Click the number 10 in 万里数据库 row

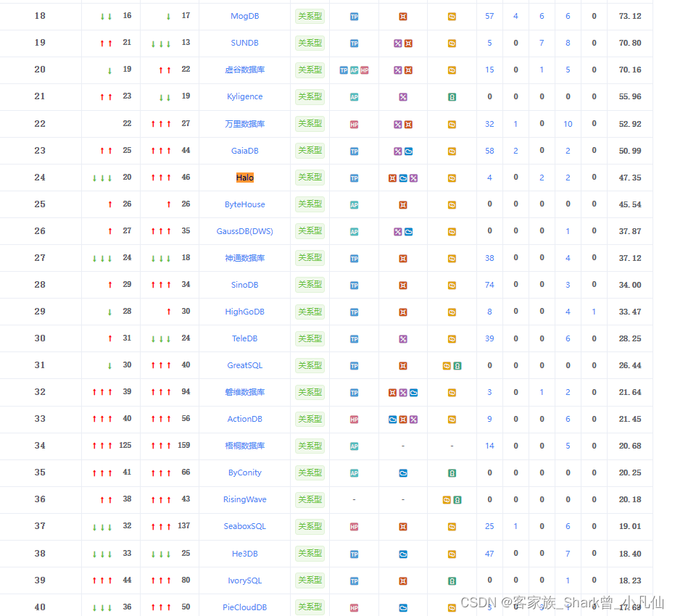568,124
